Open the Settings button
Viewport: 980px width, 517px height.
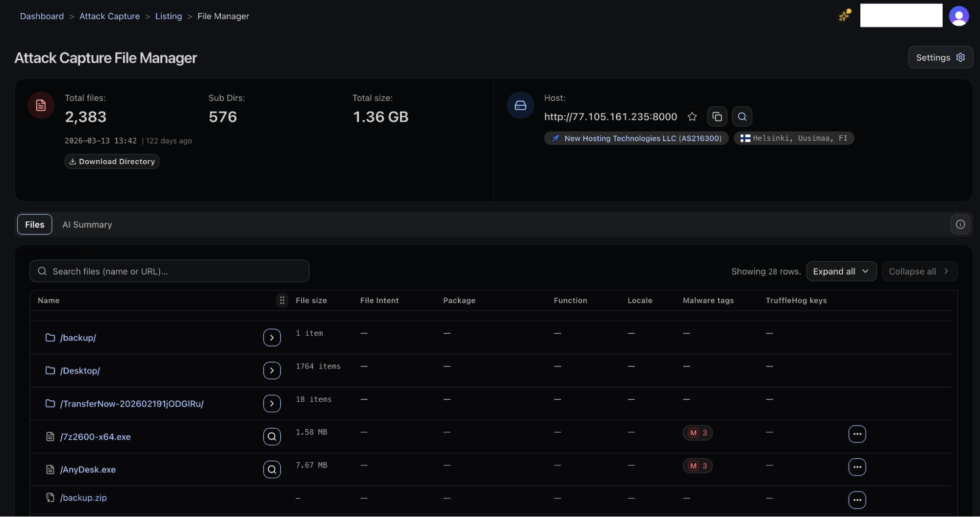pos(940,57)
